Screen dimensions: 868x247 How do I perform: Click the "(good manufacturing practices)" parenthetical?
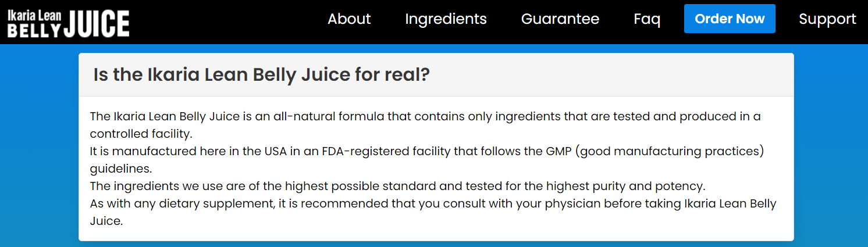coord(671,152)
